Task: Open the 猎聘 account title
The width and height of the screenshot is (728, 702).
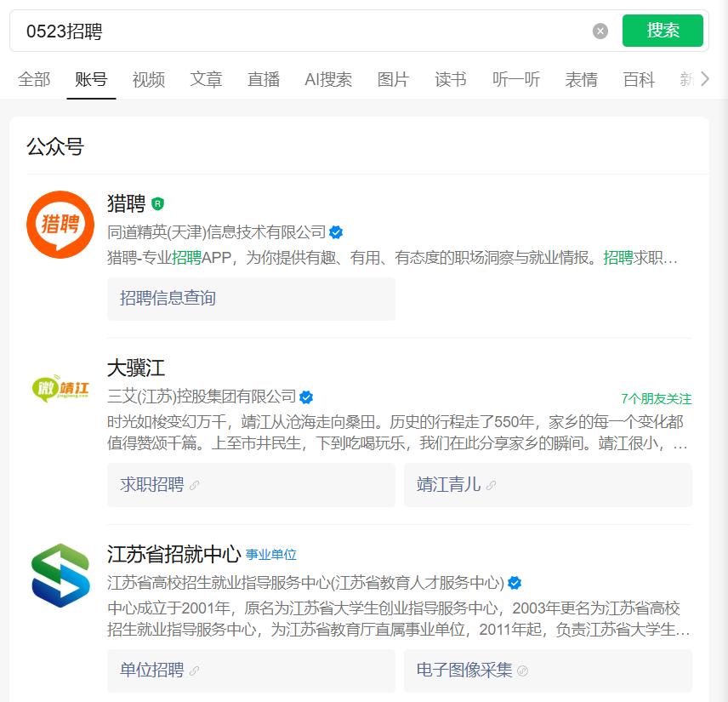Action: (x=126, y=203)
